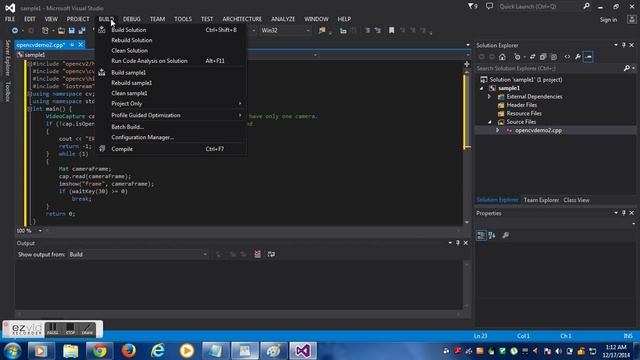The width and height of the screenshot is (640, 360).
Task: Toggle the Categorized view in Properties panel
Action: pos(481,236)
